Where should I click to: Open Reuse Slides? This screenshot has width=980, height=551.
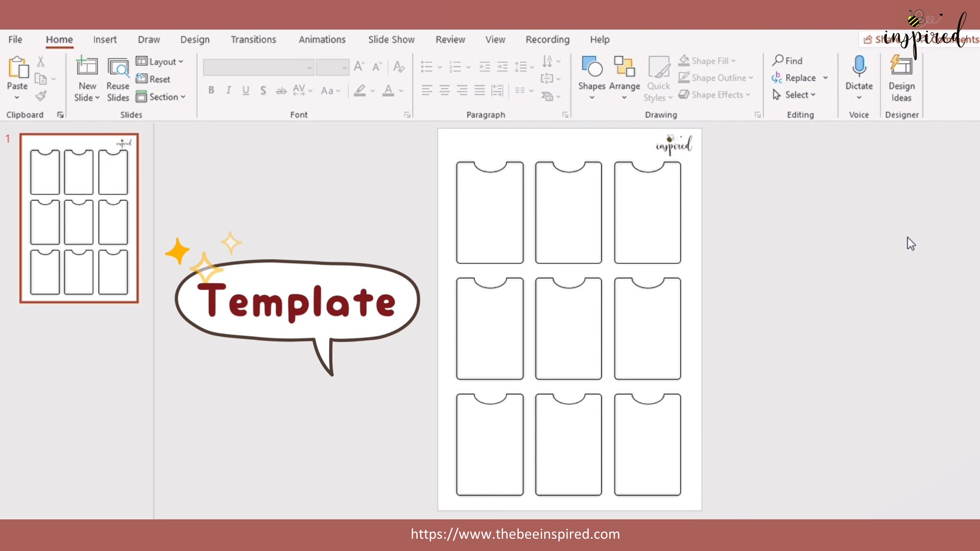(x=118, y=79)
